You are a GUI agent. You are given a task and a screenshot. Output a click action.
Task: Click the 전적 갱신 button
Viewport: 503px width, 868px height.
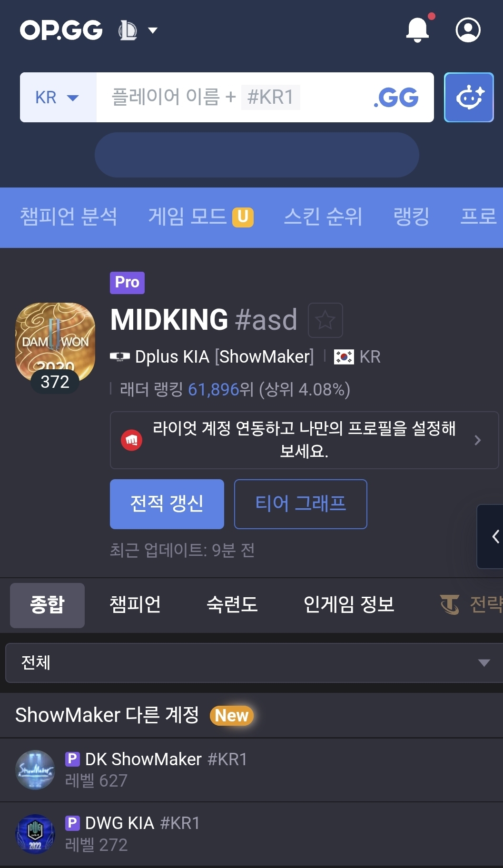167,504
